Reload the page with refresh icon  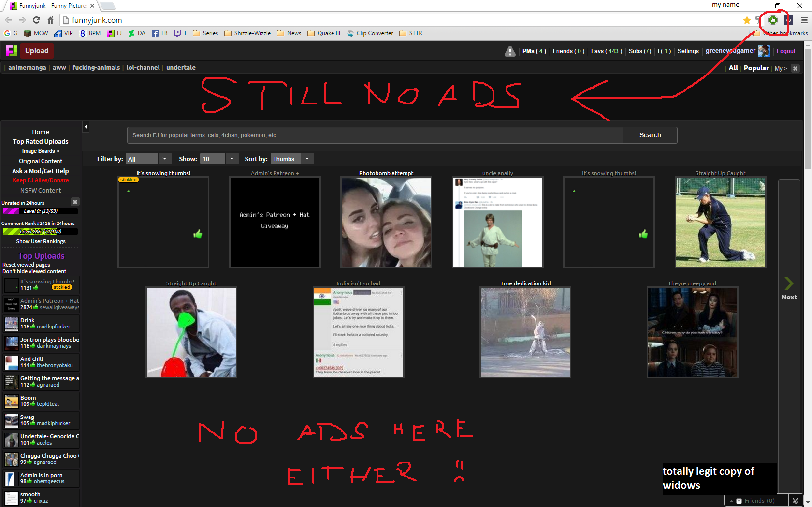click(x=36, y=20)
